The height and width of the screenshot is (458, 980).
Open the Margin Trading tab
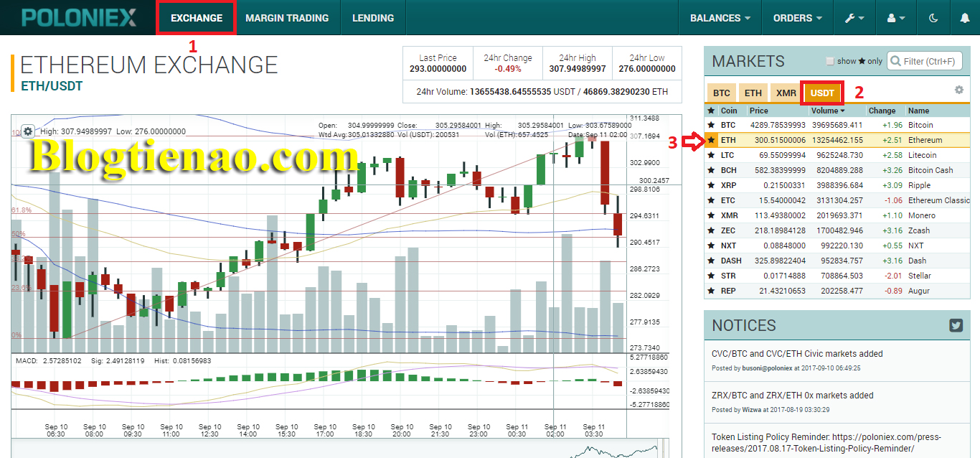click(x=287, y=18)
